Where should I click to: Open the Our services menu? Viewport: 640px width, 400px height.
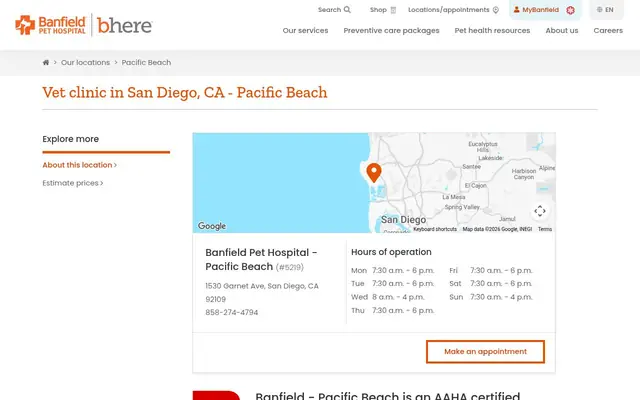(x=305, y=31)
